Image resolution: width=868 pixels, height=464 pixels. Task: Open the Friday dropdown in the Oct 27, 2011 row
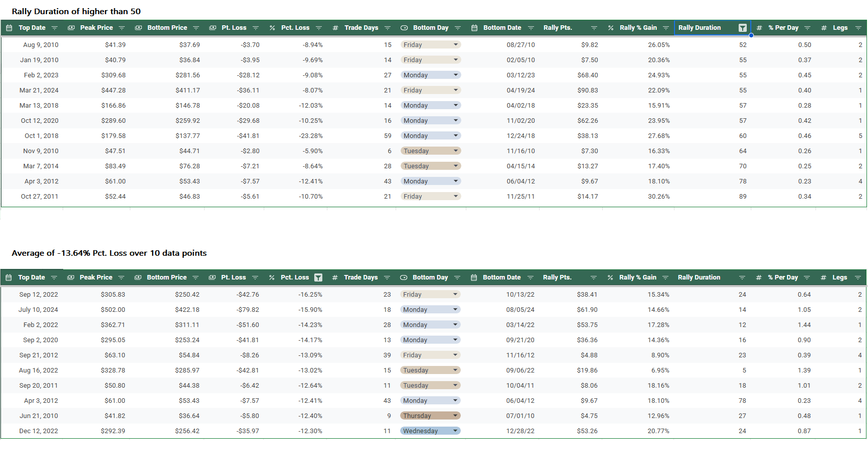click(456, 197)
